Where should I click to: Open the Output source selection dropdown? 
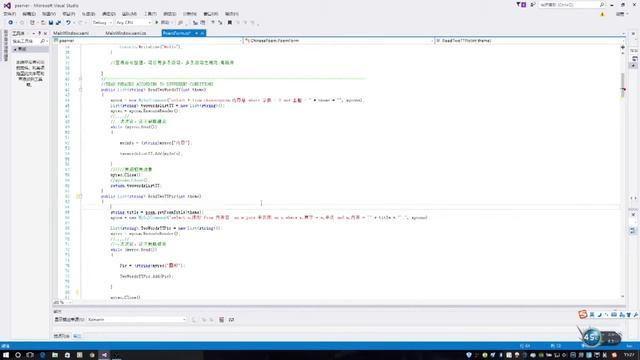[x=136, y=320]
